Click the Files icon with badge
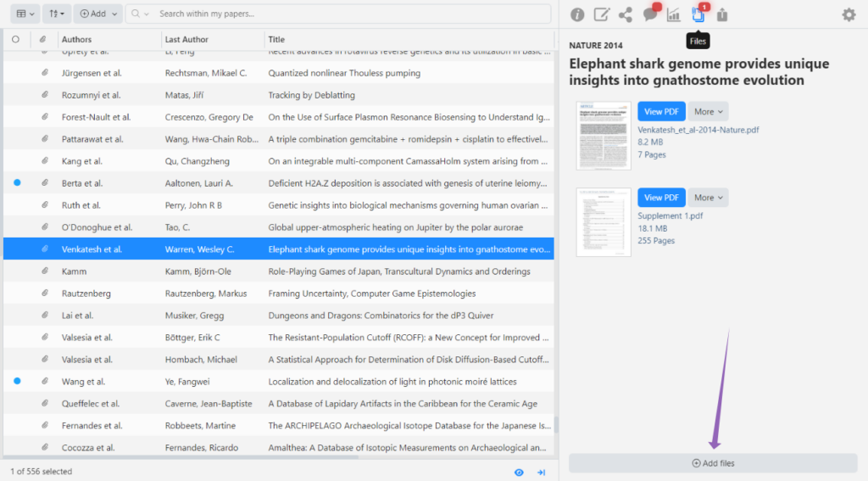 click(x=698, y=14)
